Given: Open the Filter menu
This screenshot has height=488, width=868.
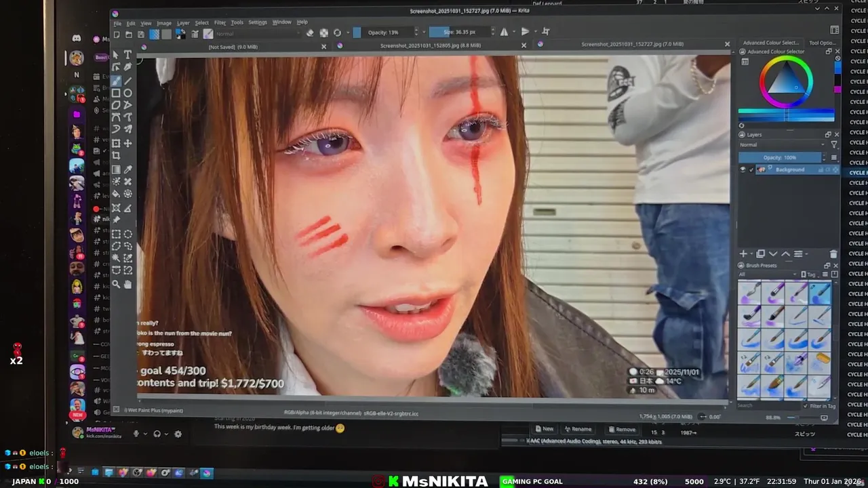Looking at the screenshot, I should pos(220,22).
